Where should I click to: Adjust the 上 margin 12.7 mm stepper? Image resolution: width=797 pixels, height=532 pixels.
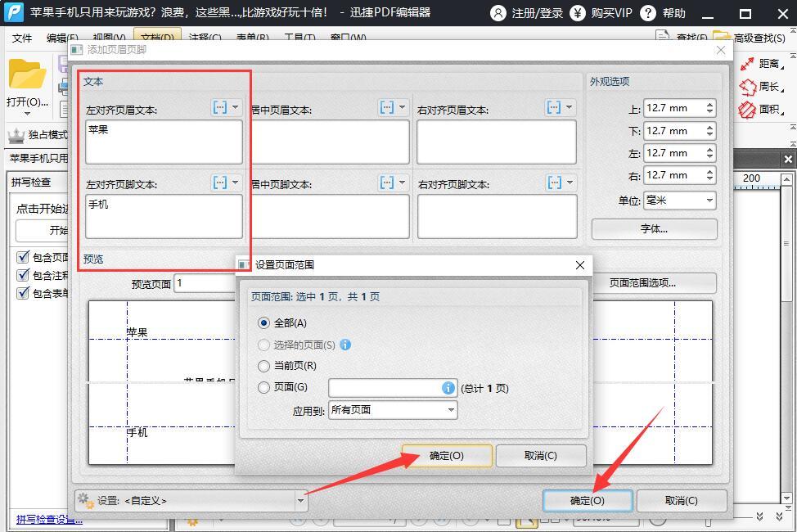[x=709, y=108]
